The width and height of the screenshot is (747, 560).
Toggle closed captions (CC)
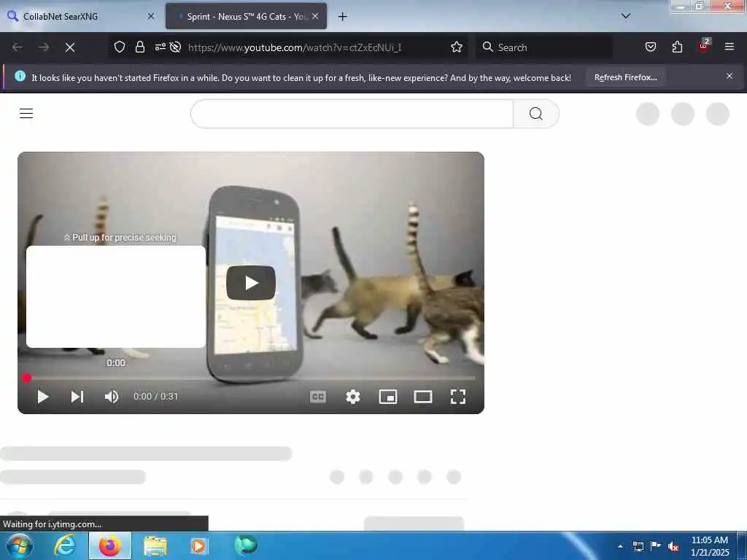318,397
